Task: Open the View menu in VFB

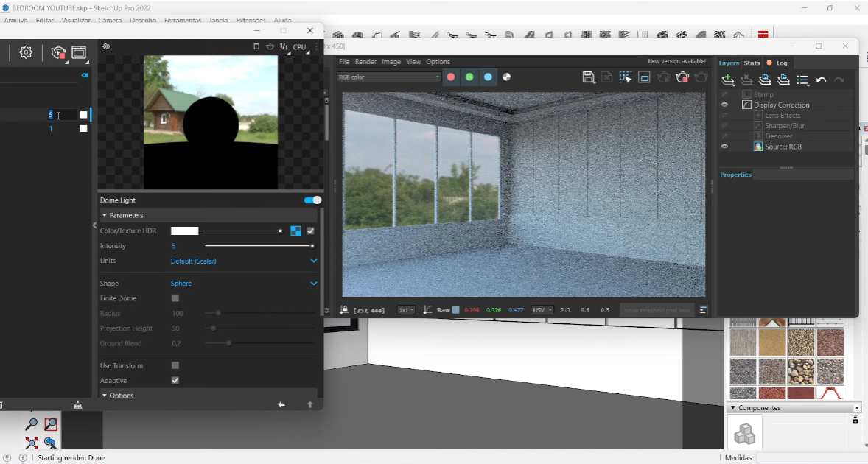Action: point(413,62)
